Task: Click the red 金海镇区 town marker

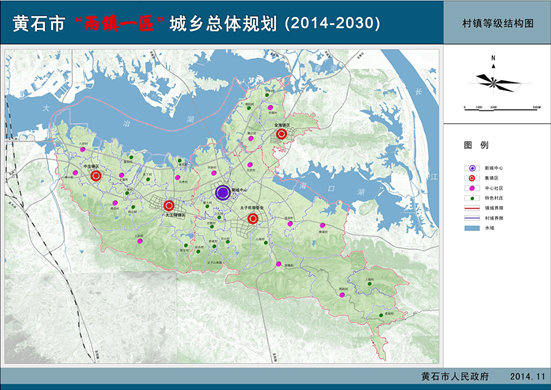Action: pos(281,134)
